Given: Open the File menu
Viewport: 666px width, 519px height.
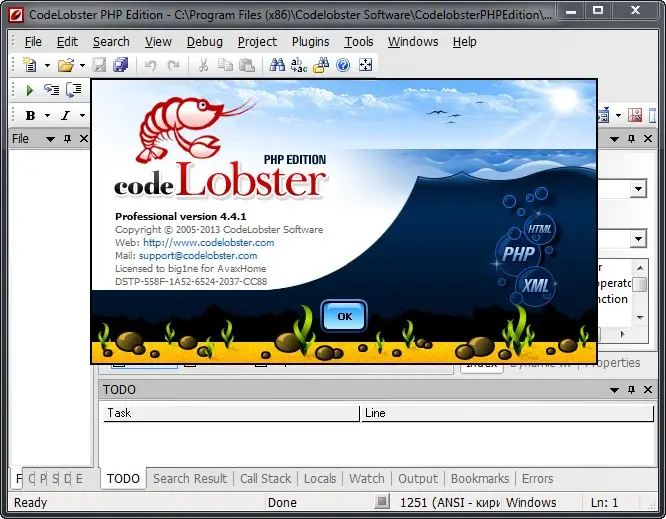Looking at the screenshot, I should [33, 42].
